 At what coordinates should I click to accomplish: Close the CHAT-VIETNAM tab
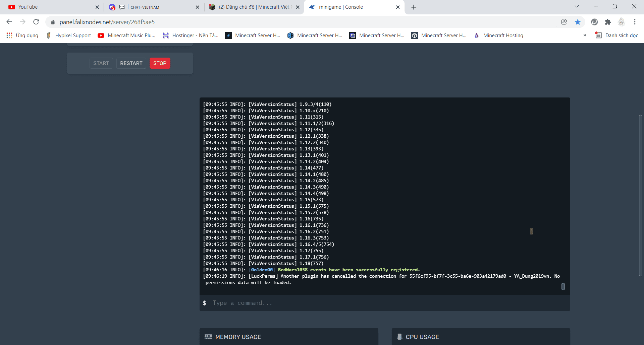[x=197, y=7]
